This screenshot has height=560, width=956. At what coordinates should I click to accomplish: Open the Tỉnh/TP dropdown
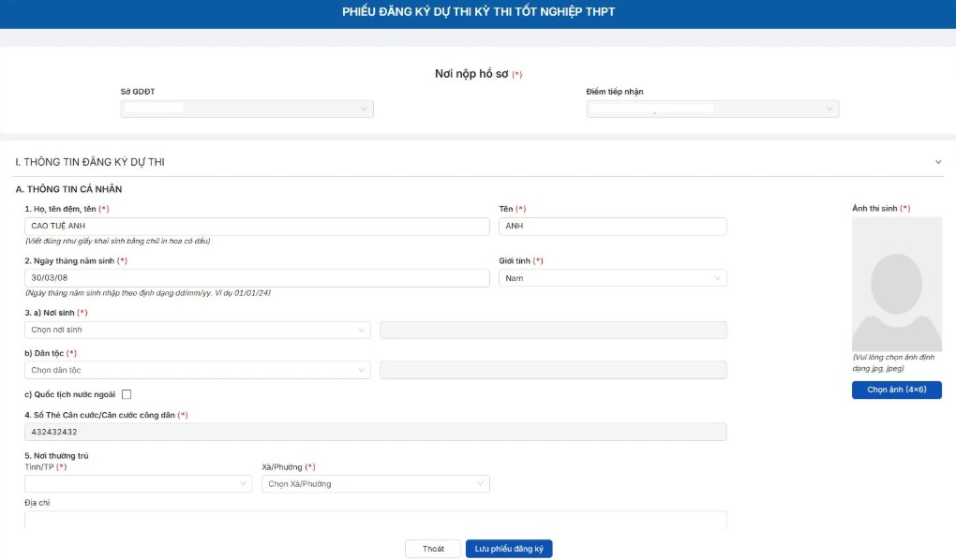click(138, 483)
